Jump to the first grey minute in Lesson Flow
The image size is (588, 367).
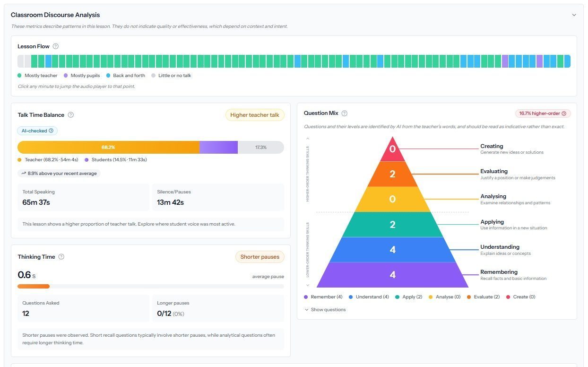[21, 61]
